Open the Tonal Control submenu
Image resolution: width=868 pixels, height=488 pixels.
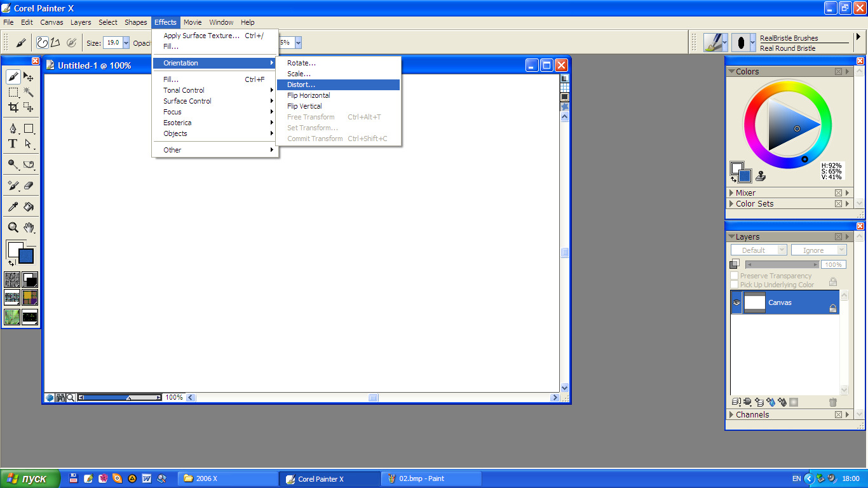tap(184, 90)
